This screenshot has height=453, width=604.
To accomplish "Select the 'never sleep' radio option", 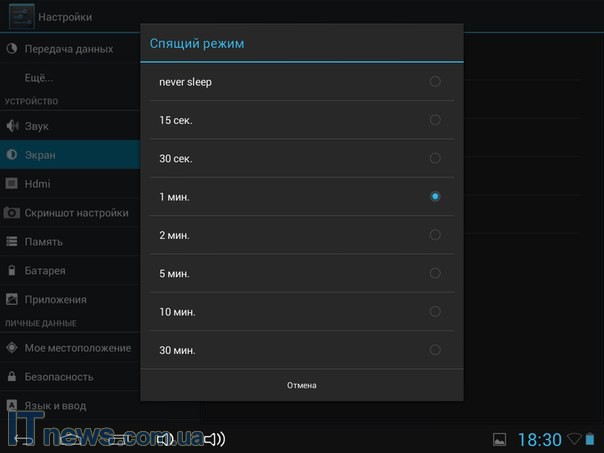I will click(x=434, y=82).
